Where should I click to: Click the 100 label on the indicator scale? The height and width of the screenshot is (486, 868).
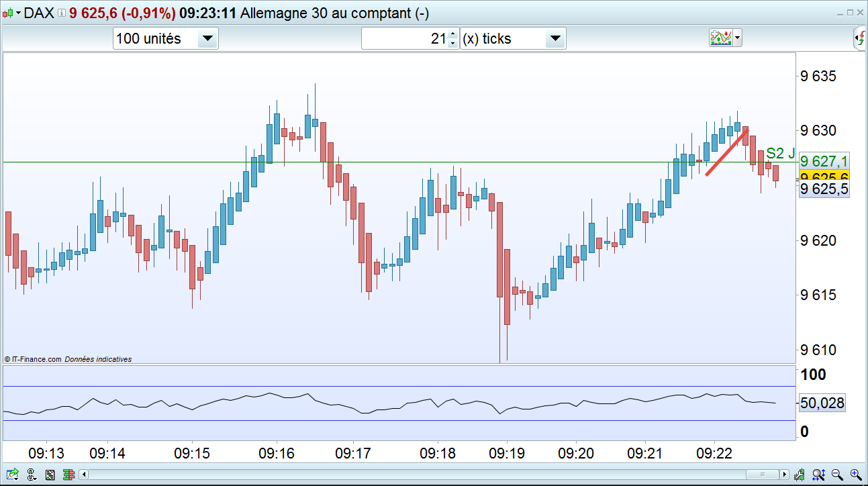coord(814,375)
